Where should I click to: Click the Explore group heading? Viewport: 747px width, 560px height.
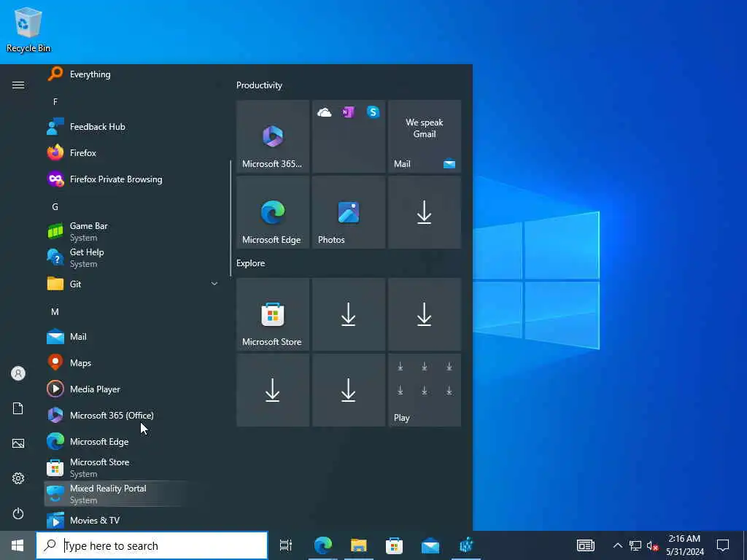tap(251, 262)
